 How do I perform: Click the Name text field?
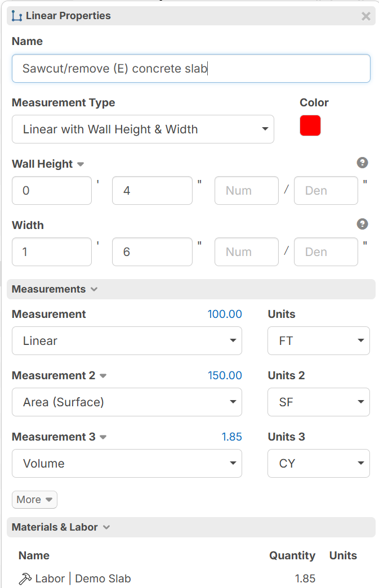[191, 68]
